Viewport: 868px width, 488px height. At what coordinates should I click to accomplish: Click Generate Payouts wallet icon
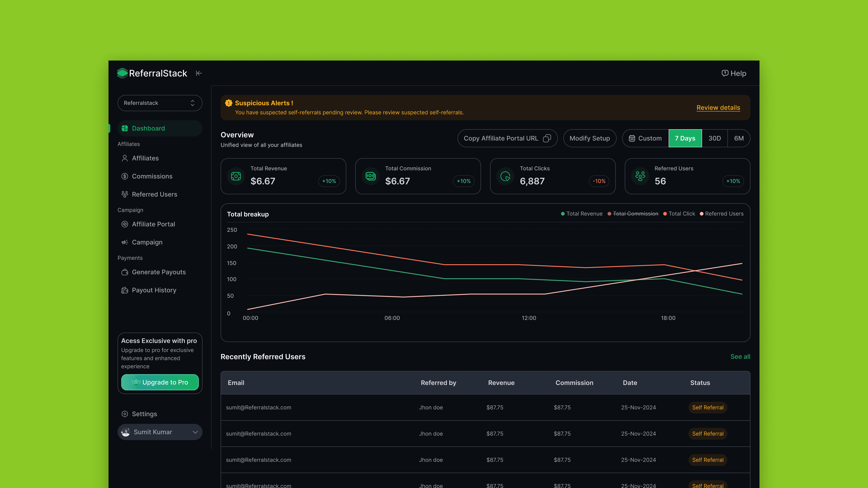(125, 272)
